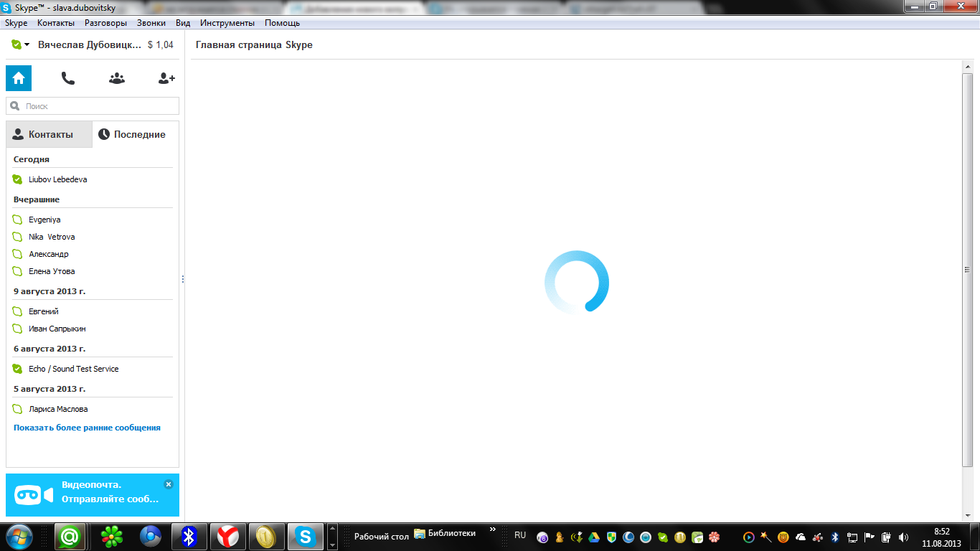The height and width of the screenshot is (551, 980).
Task: Close the Видеопочта banner
Action: [169, 484]
